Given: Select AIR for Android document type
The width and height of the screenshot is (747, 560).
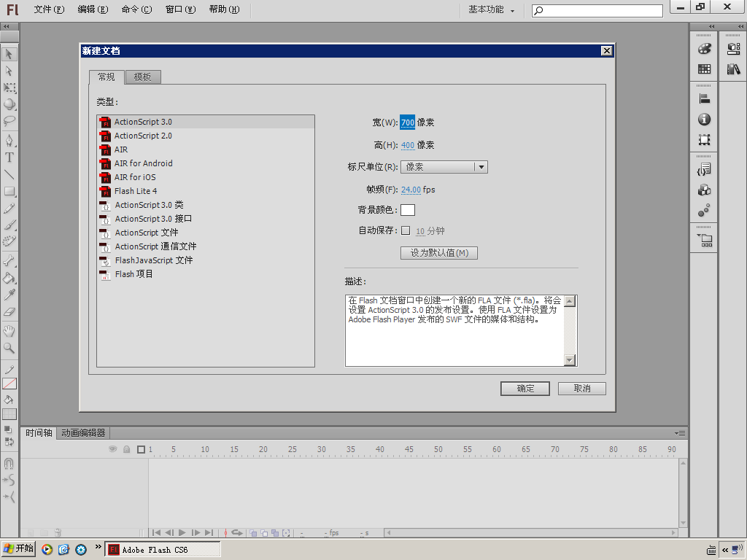Looking at the screenshot, I should click(x=205, y=163).
